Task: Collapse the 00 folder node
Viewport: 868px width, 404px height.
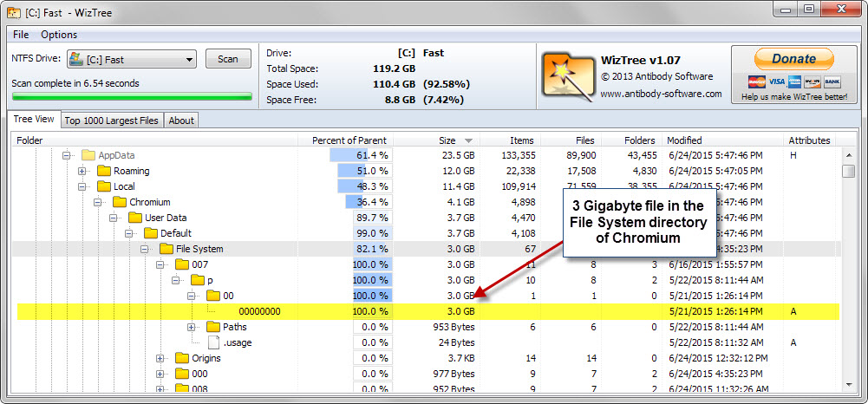Action: coord(192,296)
